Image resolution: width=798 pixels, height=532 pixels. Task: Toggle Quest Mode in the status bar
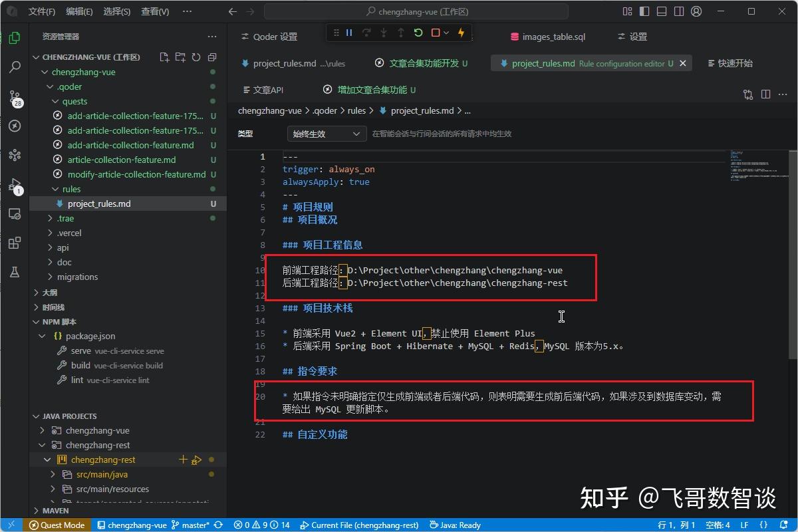click(57, 525)
